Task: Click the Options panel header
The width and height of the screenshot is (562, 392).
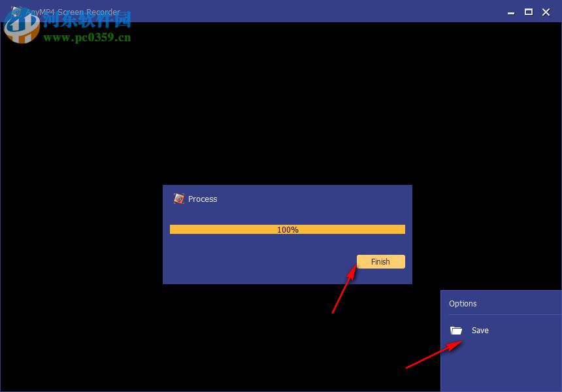Action: 463,303
